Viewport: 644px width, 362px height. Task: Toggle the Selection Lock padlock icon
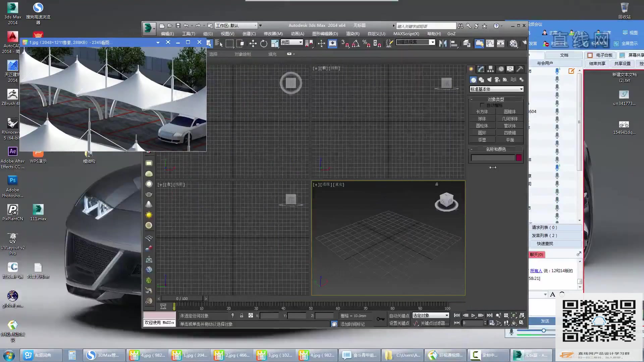241,315
